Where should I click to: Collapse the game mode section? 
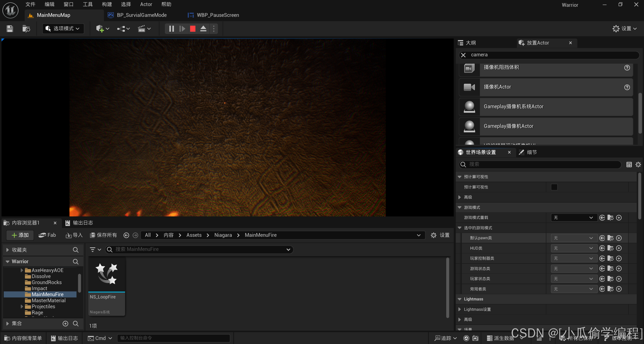pos(460,207)
